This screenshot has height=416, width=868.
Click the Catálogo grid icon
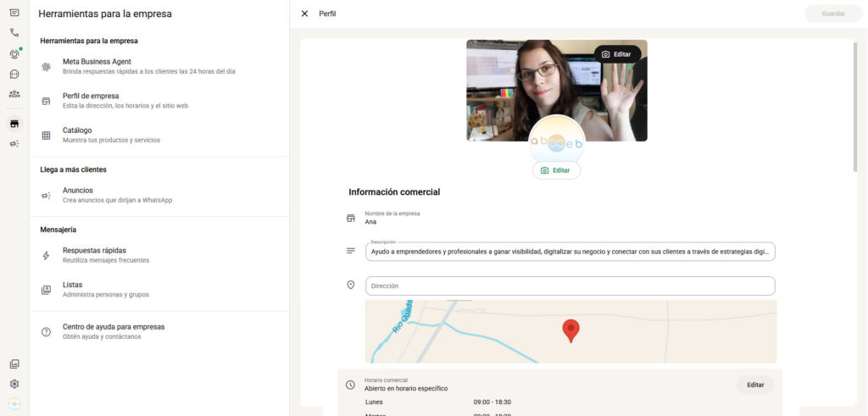click(x=46, y=136)
